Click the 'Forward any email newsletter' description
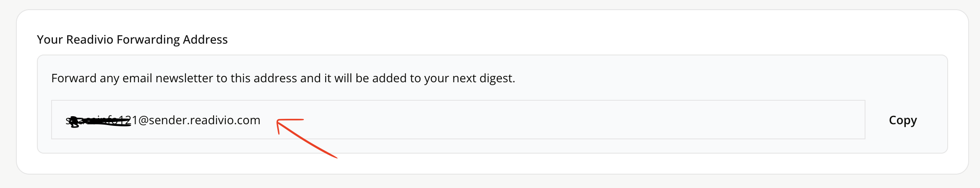Viewport: 980px width, 188px height. pyautogui.click(x=283, y=78)
